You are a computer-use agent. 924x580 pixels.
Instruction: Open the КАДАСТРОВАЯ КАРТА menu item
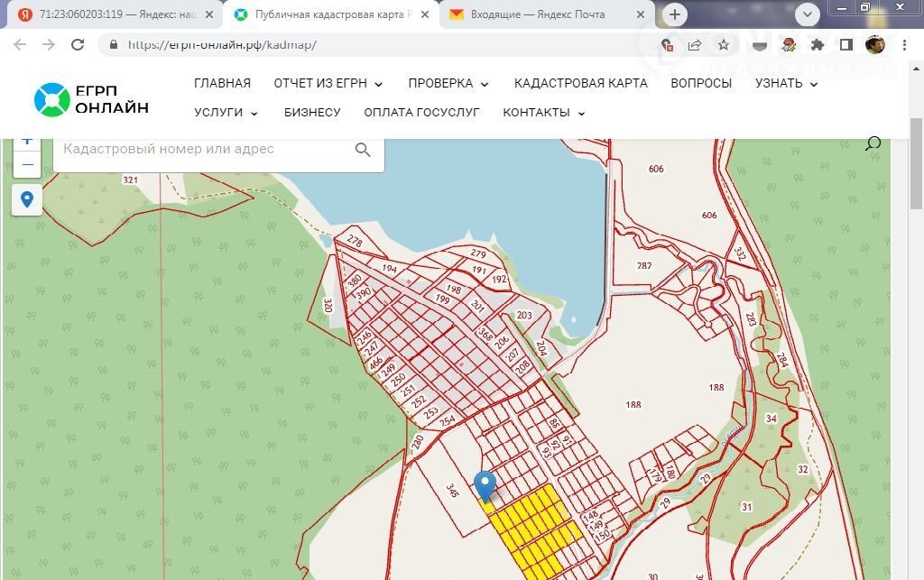point(580,83)
